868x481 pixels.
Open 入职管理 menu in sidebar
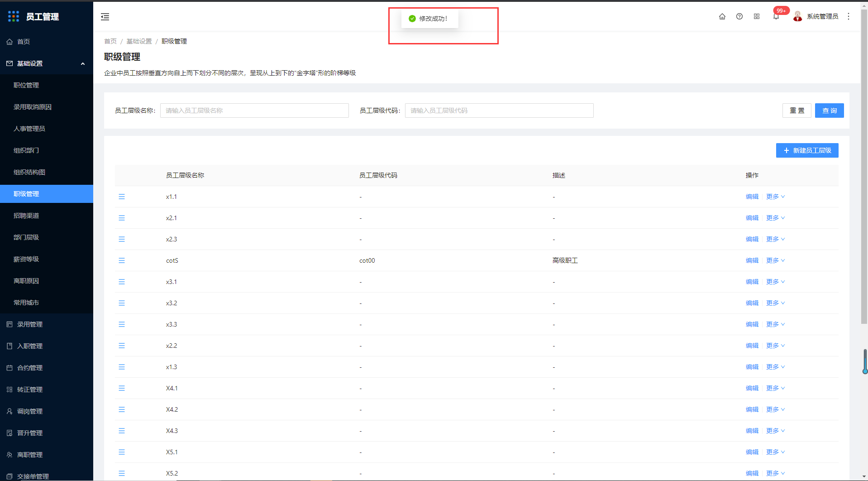point(47,346)
